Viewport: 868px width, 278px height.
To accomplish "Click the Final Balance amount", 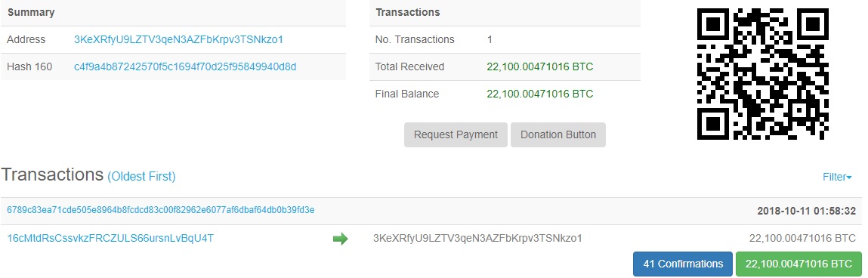I will pos(539,94).
